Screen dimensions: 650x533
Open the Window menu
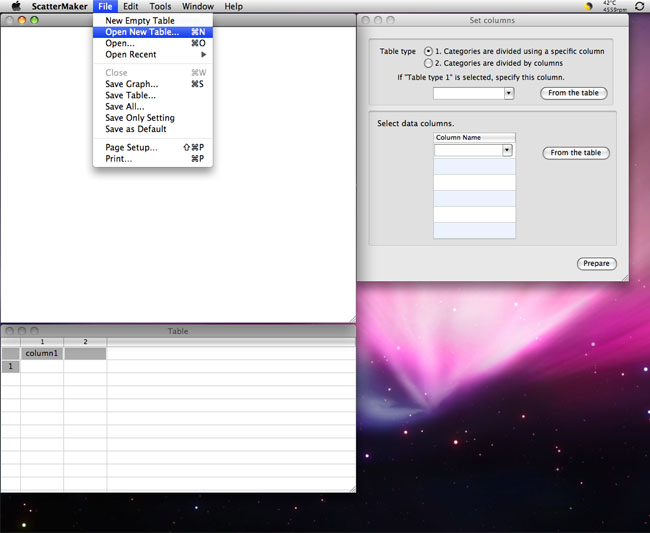pos(198,6)
